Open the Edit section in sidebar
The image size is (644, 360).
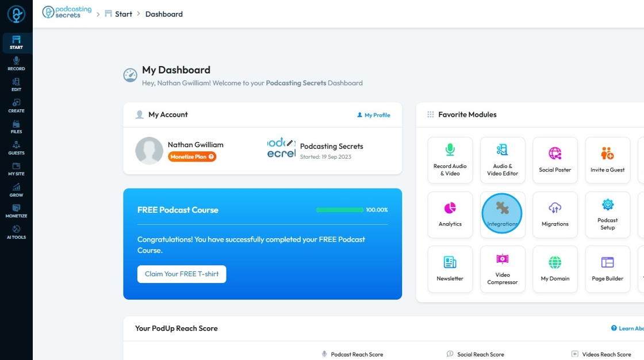coord(16,85)
